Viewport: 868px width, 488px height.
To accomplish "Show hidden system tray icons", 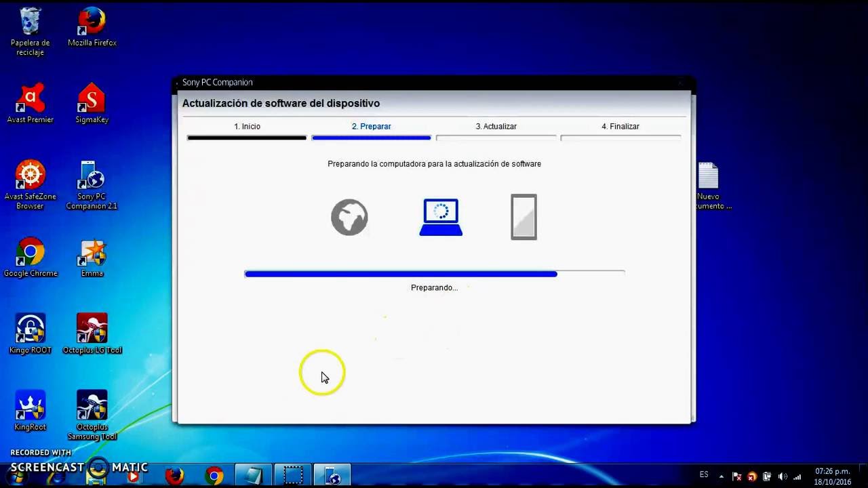I will 721,476.
